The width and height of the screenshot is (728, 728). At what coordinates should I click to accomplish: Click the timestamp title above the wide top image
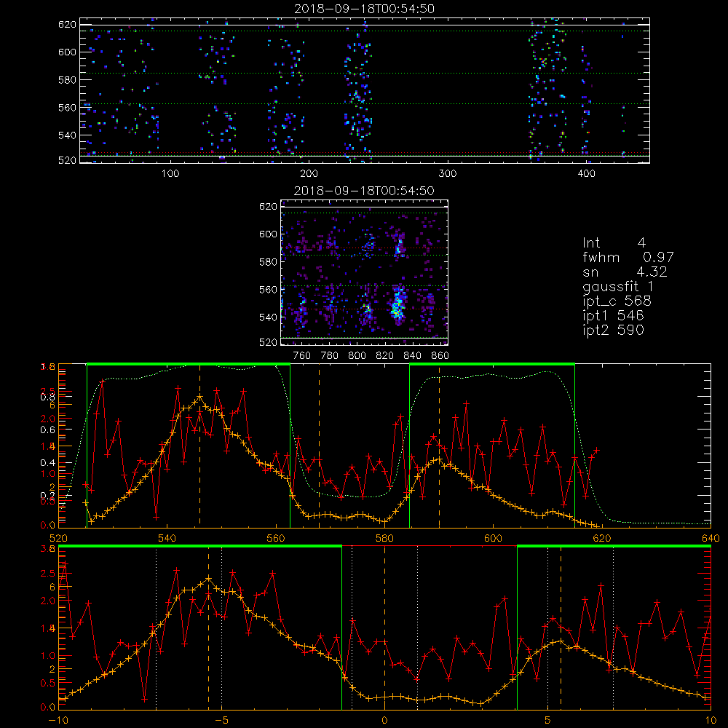pyautogui.click(x=364, y=9)
